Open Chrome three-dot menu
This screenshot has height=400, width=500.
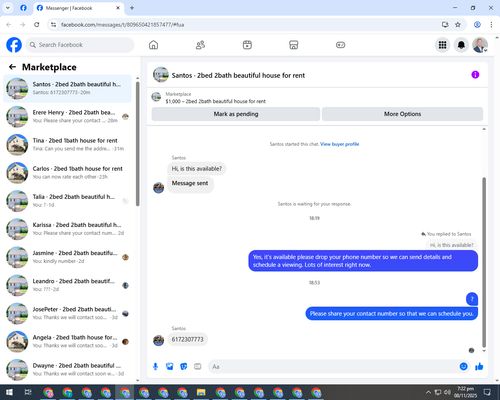491,25
